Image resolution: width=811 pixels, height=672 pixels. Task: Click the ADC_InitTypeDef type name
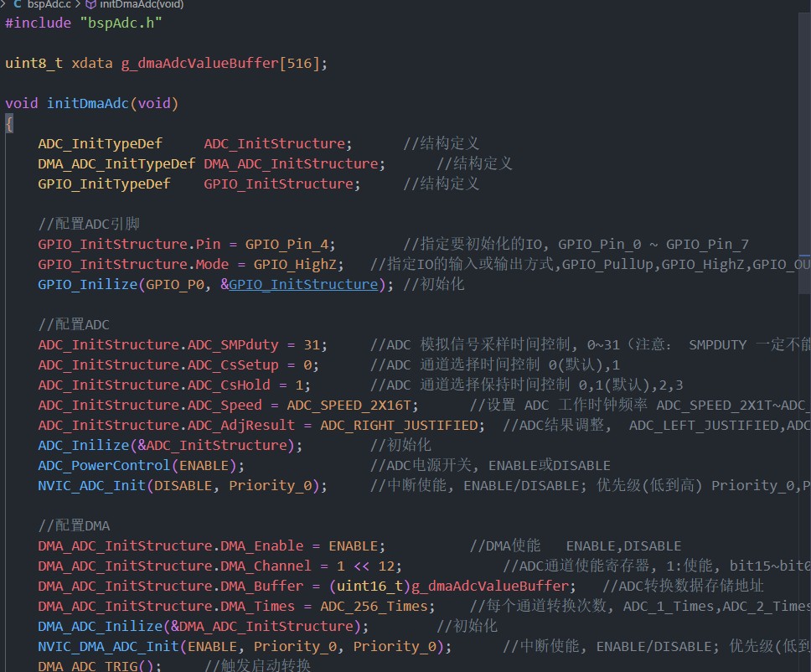coord(100,144)
